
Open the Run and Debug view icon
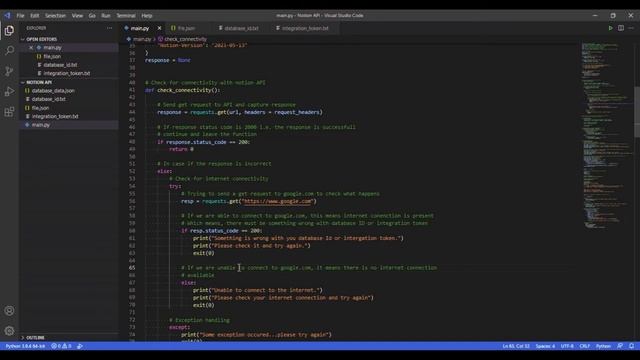(9, 91)
